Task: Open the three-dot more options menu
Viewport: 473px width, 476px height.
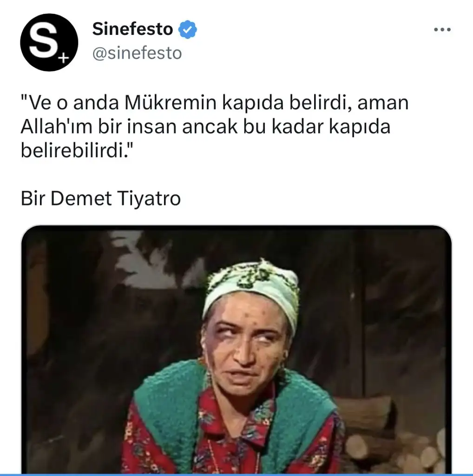Action: [442, 29]
